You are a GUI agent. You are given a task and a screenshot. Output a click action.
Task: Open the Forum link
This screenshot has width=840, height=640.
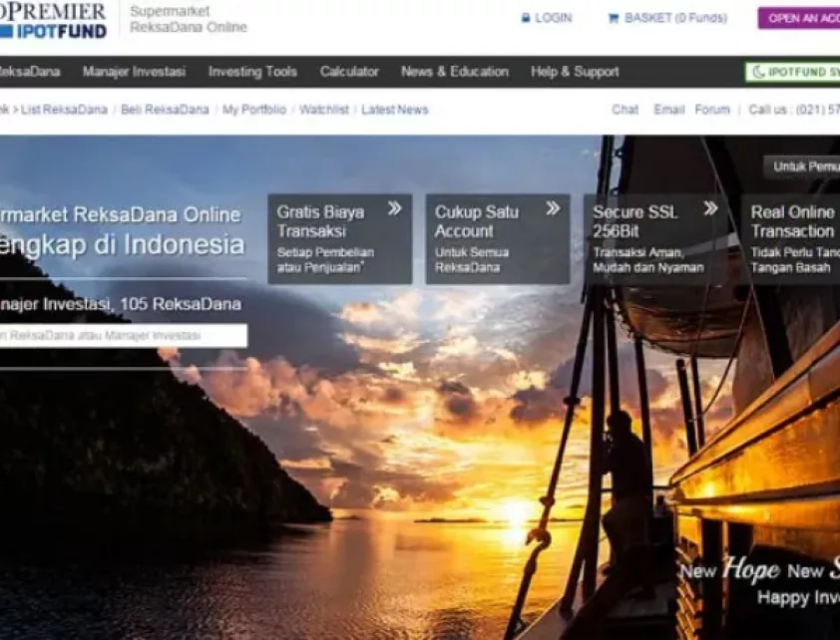[712, 110]
